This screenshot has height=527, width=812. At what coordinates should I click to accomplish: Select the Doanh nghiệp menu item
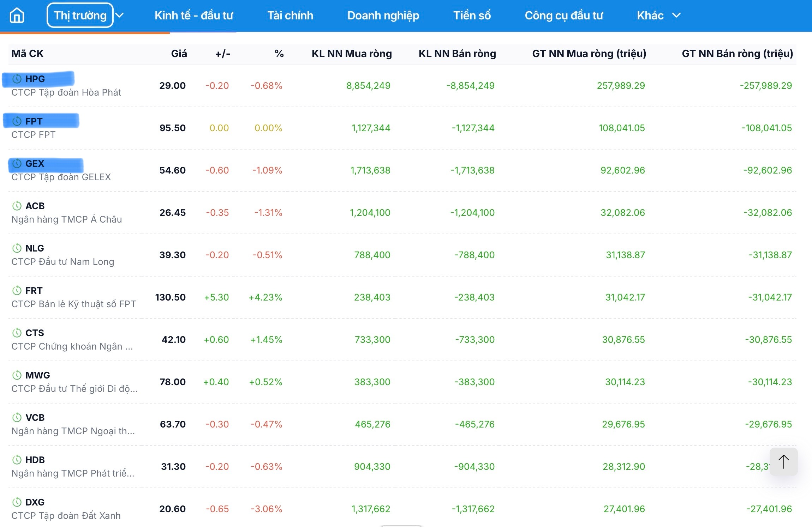tap(383, 16)
